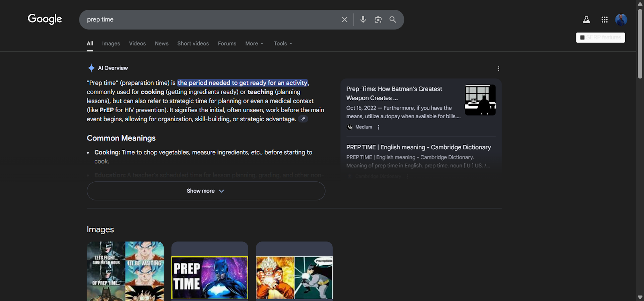Click the scrollbar down arrow
Screen dimensions: 644x301
click(640, 297)
